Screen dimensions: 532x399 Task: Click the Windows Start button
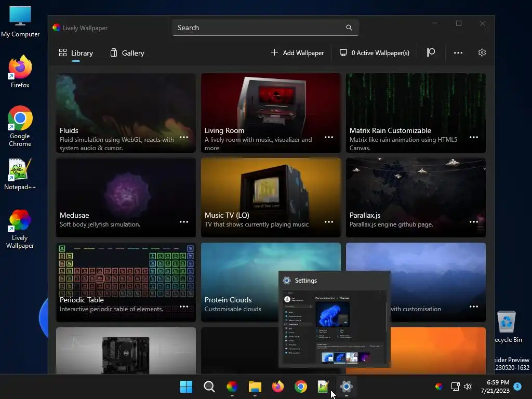pos(186,387)
